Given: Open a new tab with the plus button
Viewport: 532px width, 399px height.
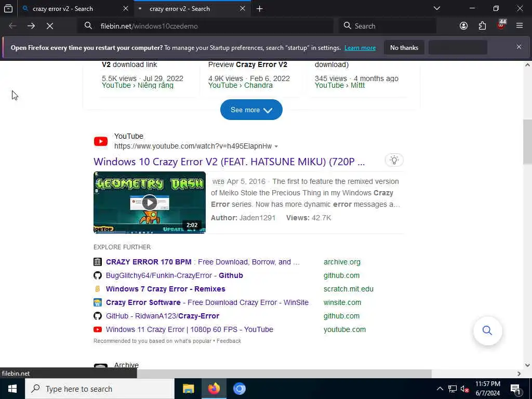Looking at the screenshot, I should click(x=260, y=9).
